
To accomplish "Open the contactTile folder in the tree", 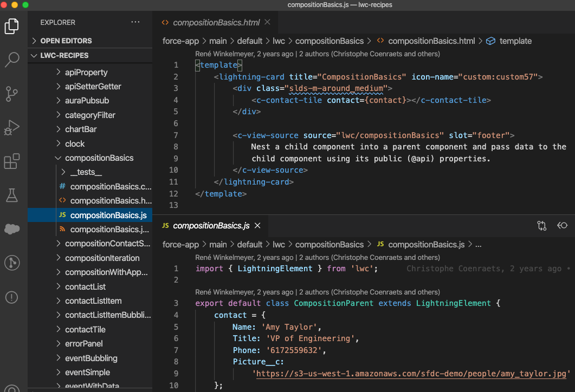I will click(x=85, y=330).
